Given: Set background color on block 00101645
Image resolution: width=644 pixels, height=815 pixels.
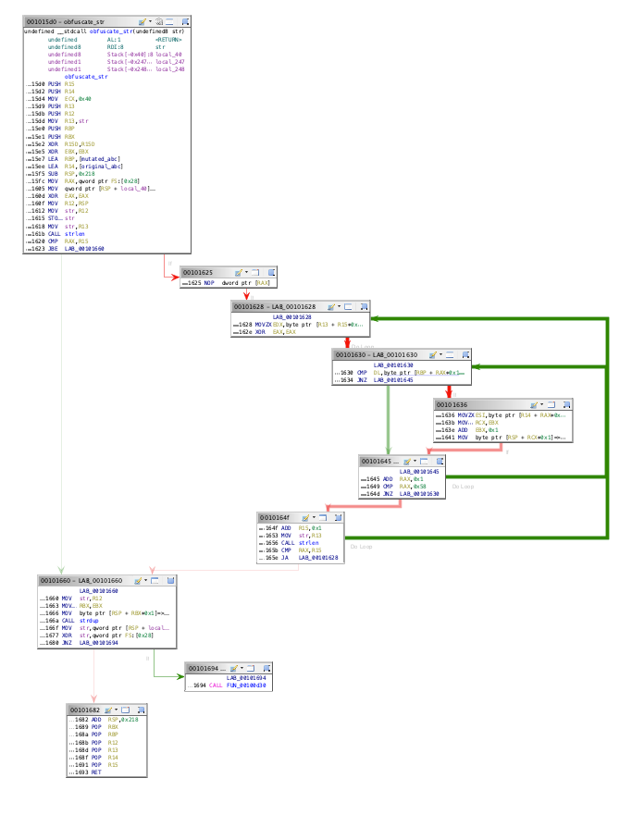Looking at the screenshot, I should tap(407, 461).
